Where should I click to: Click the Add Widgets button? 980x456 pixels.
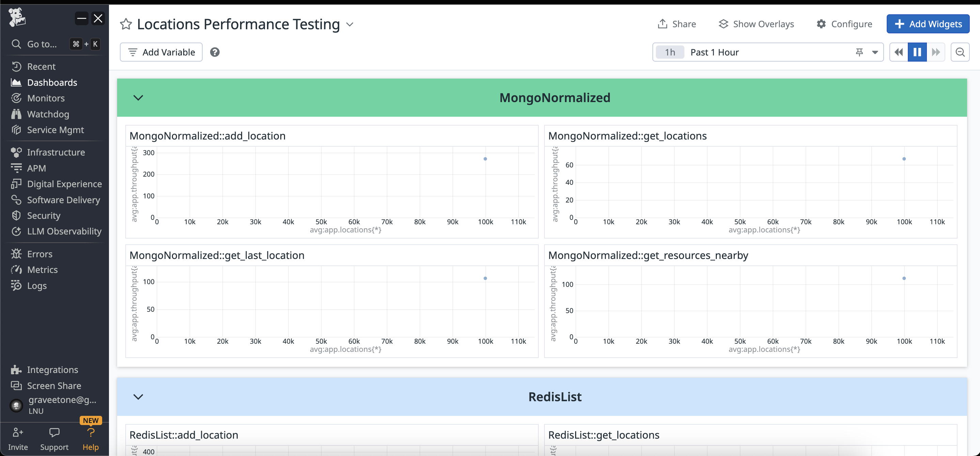tap(928, 24)
